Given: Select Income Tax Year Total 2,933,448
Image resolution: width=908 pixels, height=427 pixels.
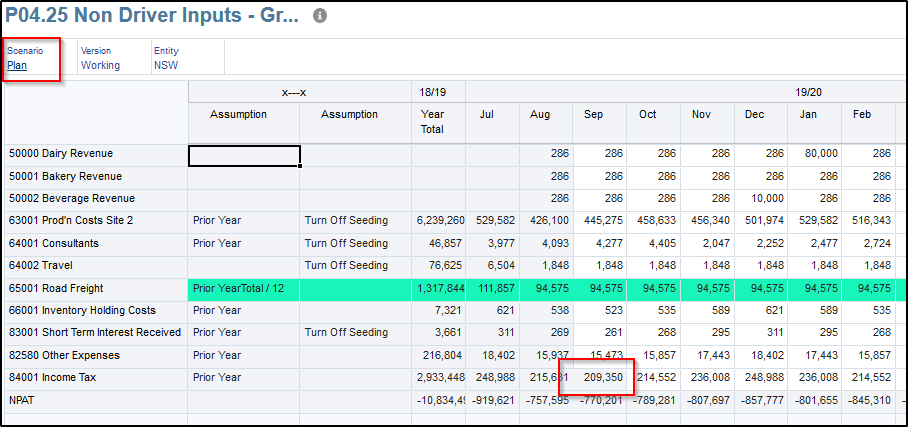Looking at the screenshot, I should click(438, 377).
